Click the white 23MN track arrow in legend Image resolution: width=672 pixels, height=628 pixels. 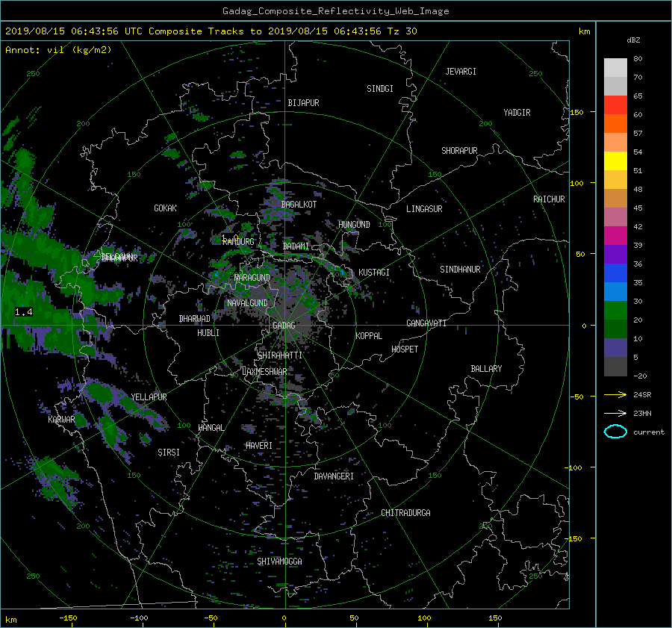615,413
